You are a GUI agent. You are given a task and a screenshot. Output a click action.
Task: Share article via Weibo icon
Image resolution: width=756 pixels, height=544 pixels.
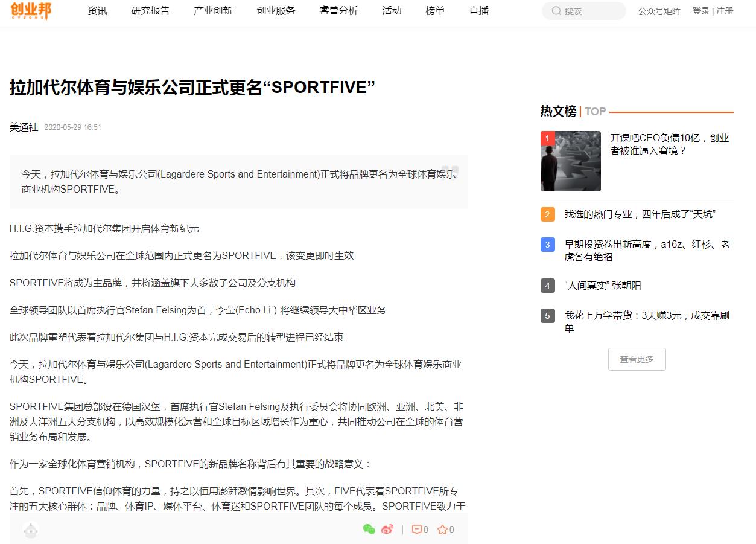pos(387,530)
